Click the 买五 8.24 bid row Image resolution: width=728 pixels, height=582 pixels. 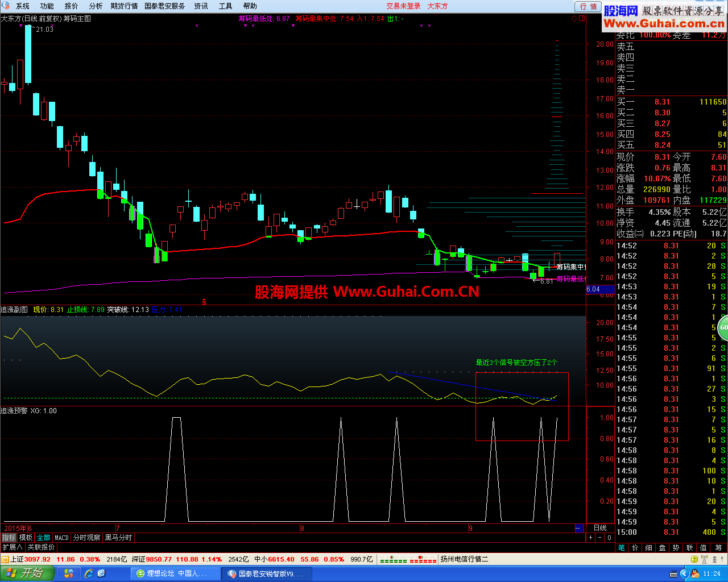coord(672,145)
